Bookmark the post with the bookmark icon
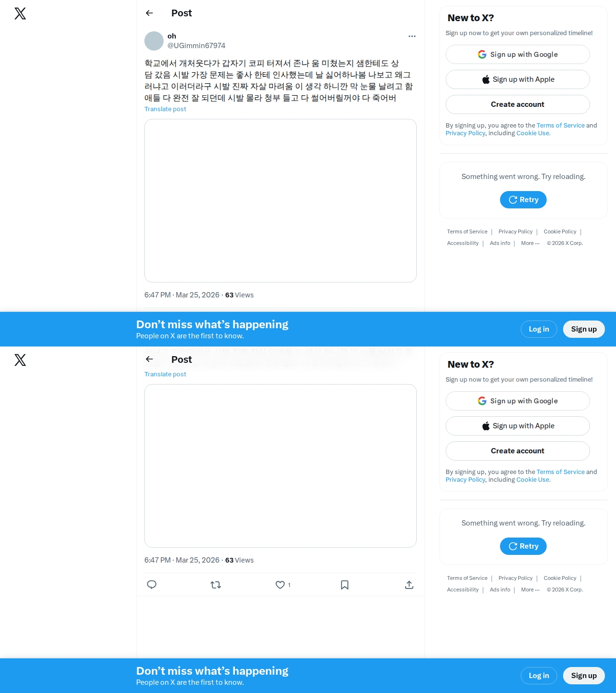 point(345,585)
